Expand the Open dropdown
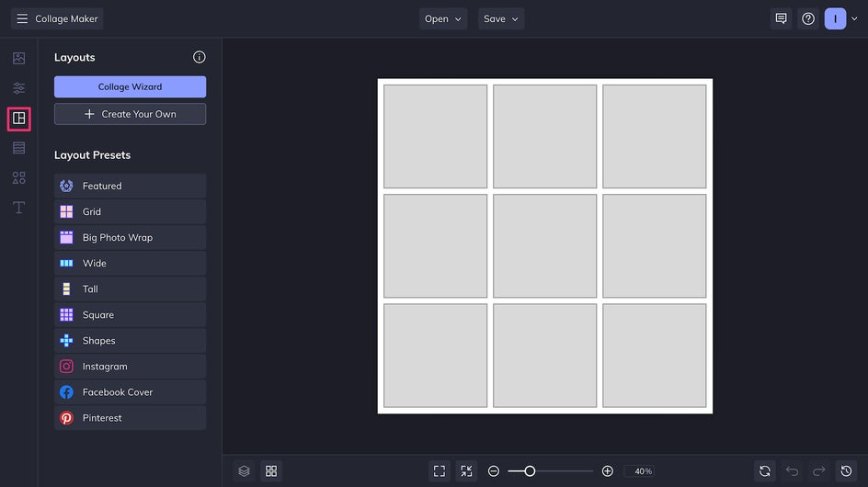The width and height of the screenshot is (868, 487). click(443, 18)
